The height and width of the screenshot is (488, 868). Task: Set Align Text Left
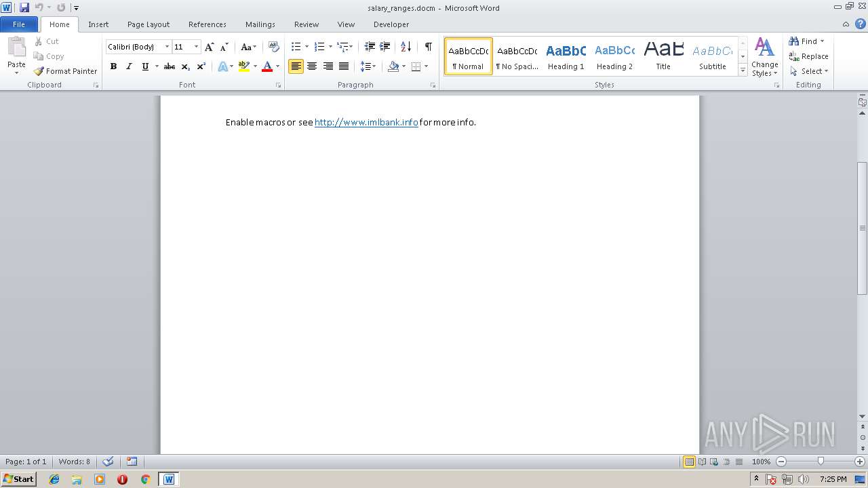pos(296,66)
